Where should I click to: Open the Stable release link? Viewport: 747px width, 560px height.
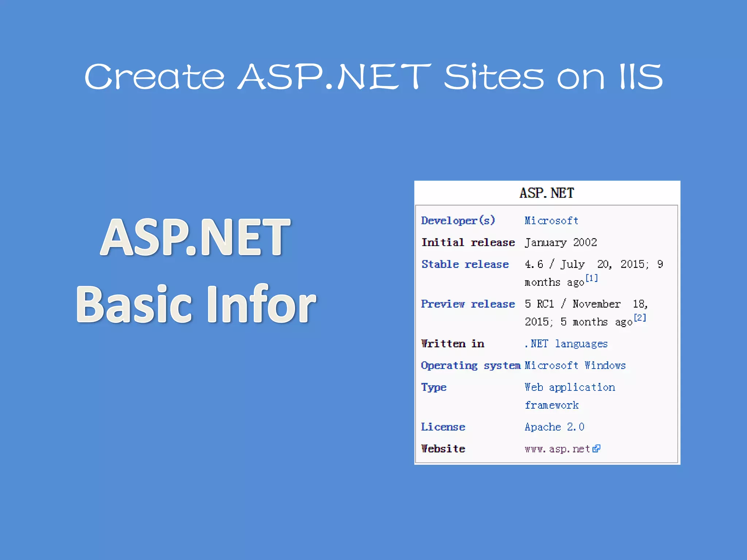(465, 264)
